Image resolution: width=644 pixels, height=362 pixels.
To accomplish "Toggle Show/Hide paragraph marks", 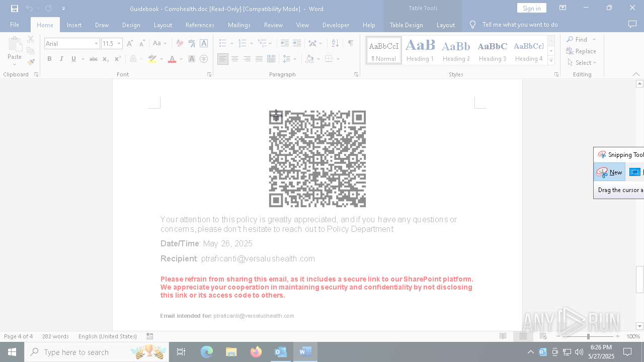I will (350, 43).
